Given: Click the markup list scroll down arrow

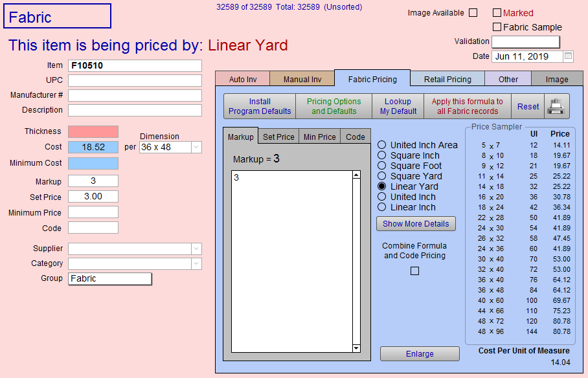Looking at the screenshot, I should (356, 348).
